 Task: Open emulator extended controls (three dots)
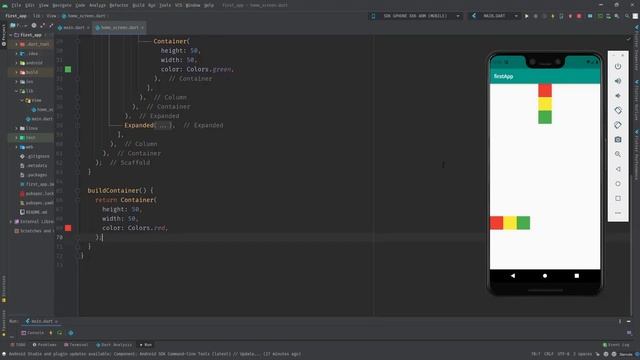tap(618, 213)
